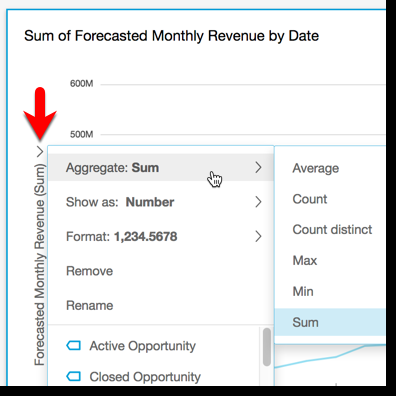
Task: Click the 500M axis tick label
Action: (81, 135)
